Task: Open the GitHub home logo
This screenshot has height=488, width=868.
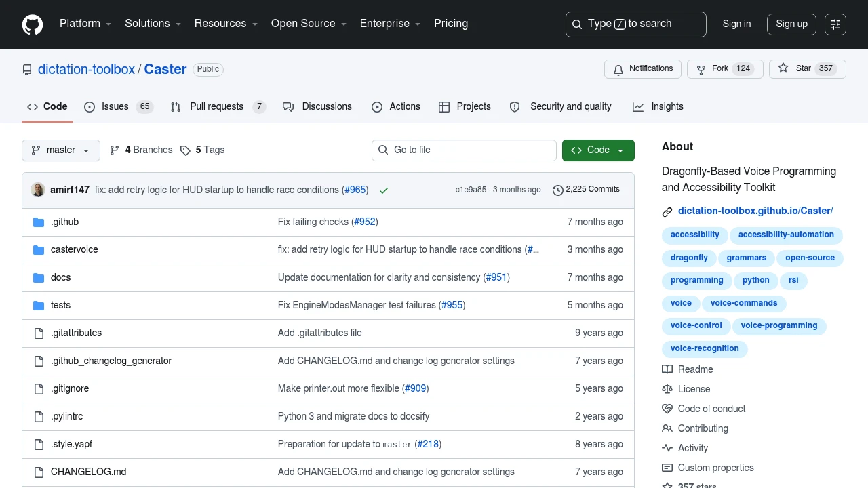Action: coord(33,24)
